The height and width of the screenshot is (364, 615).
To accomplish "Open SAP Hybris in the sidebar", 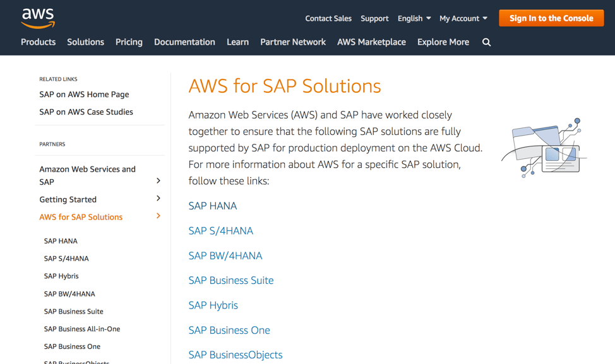I will 61,276.
